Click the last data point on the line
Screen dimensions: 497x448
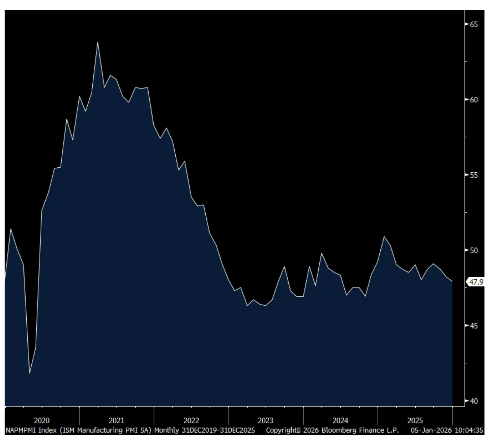tap(452, 281)
